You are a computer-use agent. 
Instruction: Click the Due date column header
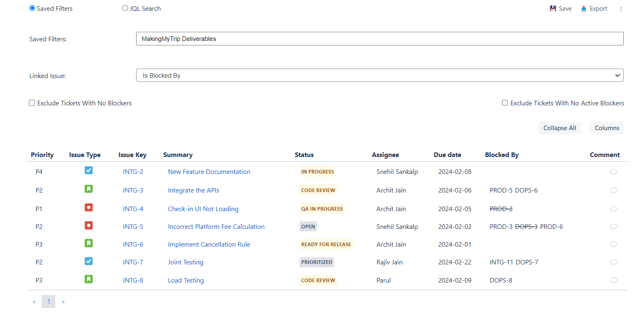(447, 155)
